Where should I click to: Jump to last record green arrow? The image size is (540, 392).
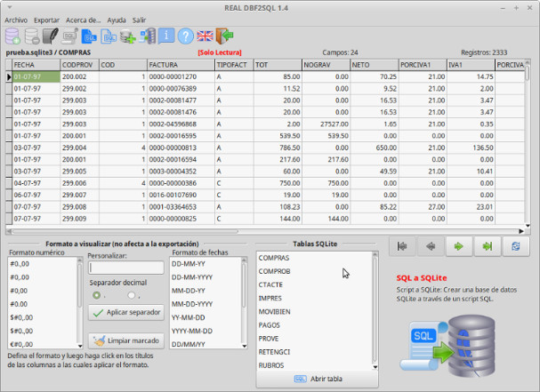tap(488, 246)
